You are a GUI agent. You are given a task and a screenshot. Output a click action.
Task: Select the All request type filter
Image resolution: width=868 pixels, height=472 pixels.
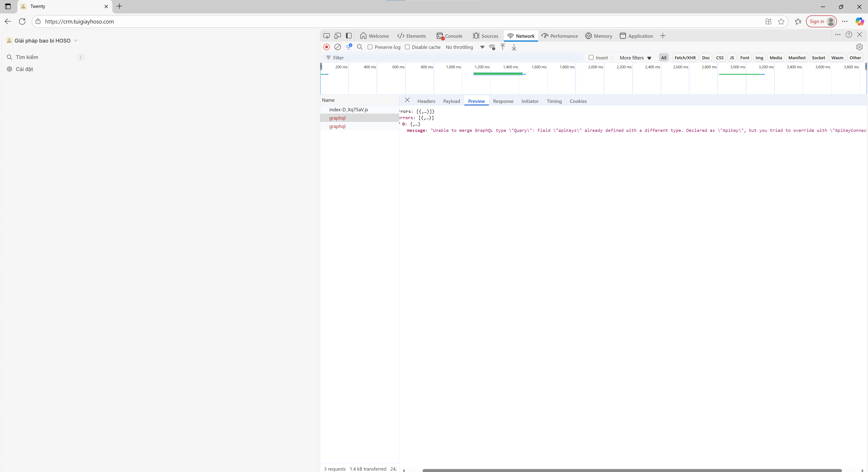point(663,58)
